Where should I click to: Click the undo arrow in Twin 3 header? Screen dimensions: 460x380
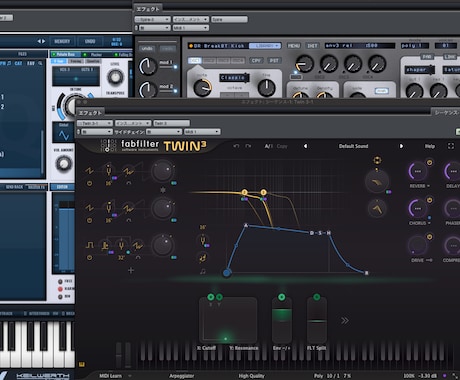point(236,146)
